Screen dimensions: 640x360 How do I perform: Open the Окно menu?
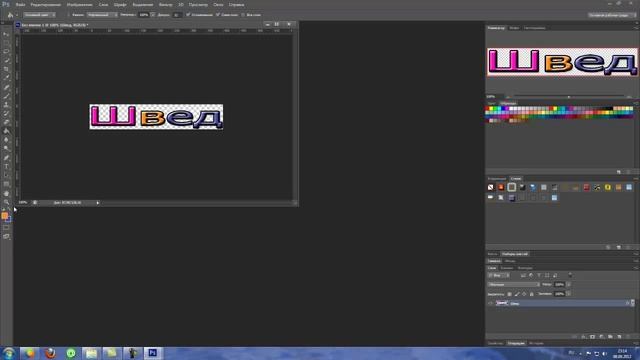click(218, 4)
